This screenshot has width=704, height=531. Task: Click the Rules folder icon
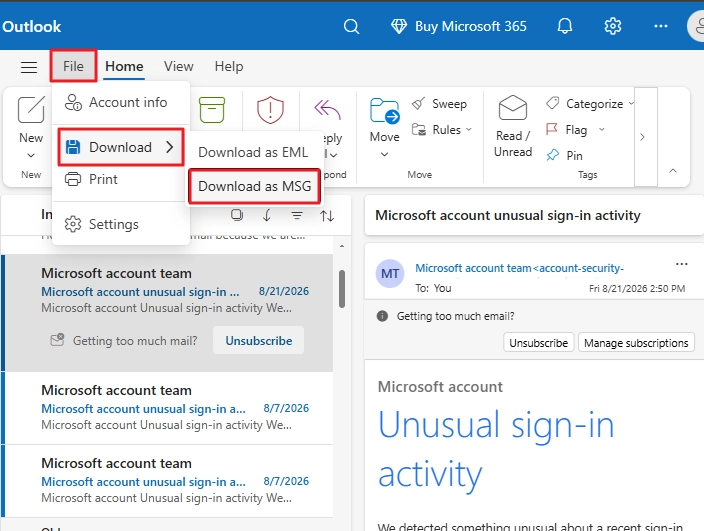pos(419,130)
